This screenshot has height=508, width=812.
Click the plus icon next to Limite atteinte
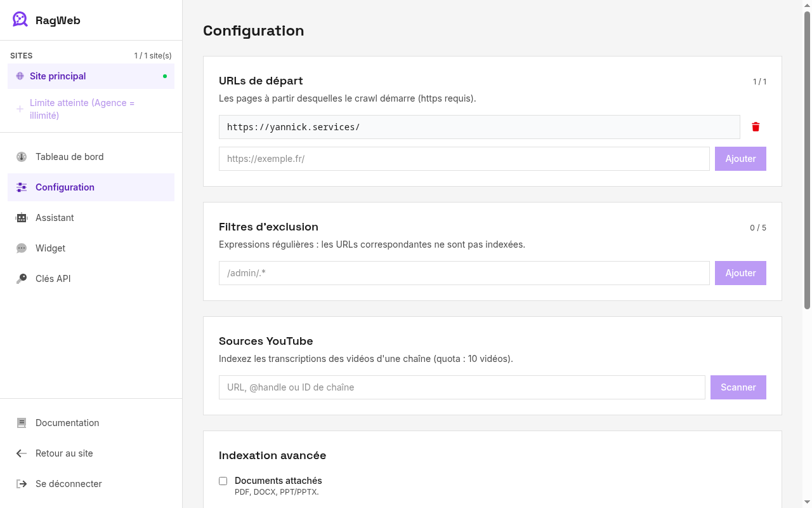pyautogui.click(x=20, y=109)
